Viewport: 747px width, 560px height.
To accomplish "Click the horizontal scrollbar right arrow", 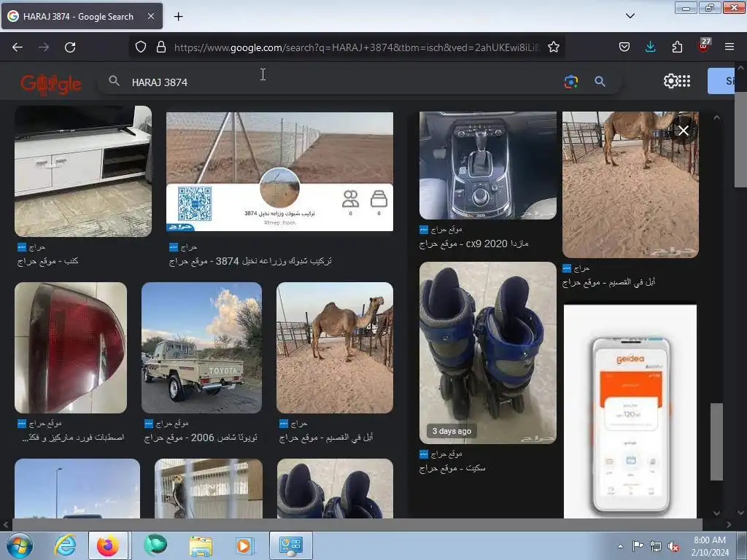I will (729, 524).
